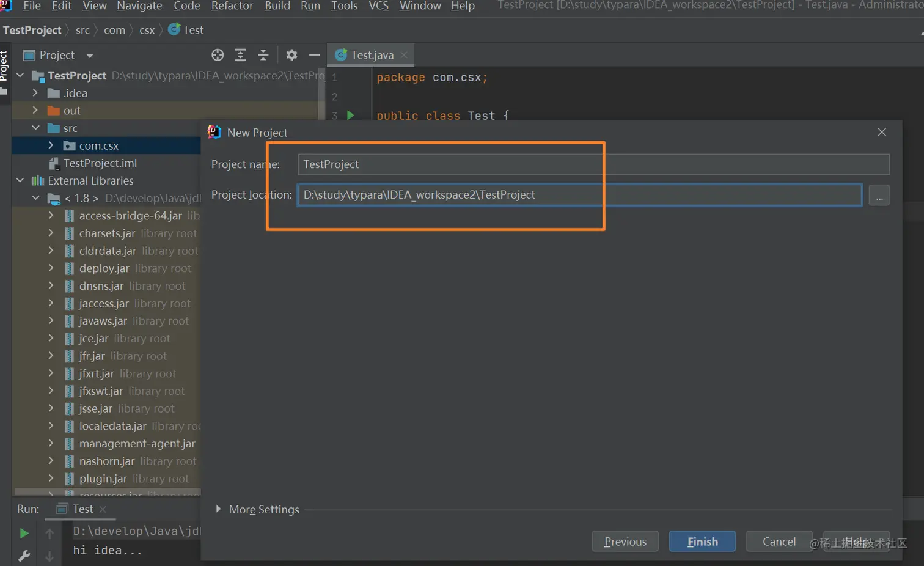The image size is (924, 566).
Task: Click src breadcrumb in navigation bar
Action: (82, 30)
